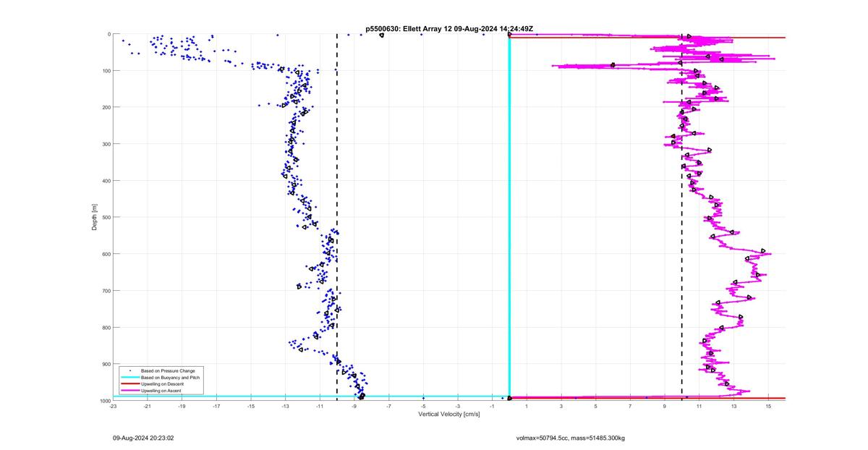The height and width of the screenshot is (450, 868).
Task: Click the cyan line sample in legend
Action: [x=129, y=378]
